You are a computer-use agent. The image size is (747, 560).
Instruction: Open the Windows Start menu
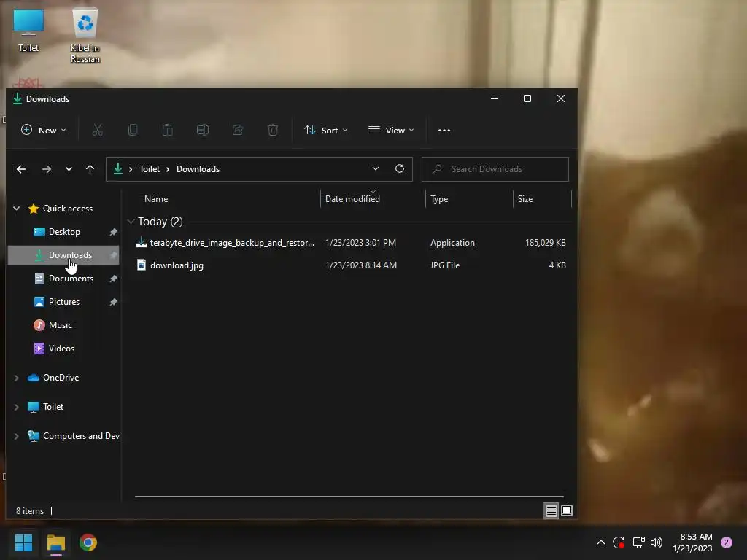[x=23, y=542]
